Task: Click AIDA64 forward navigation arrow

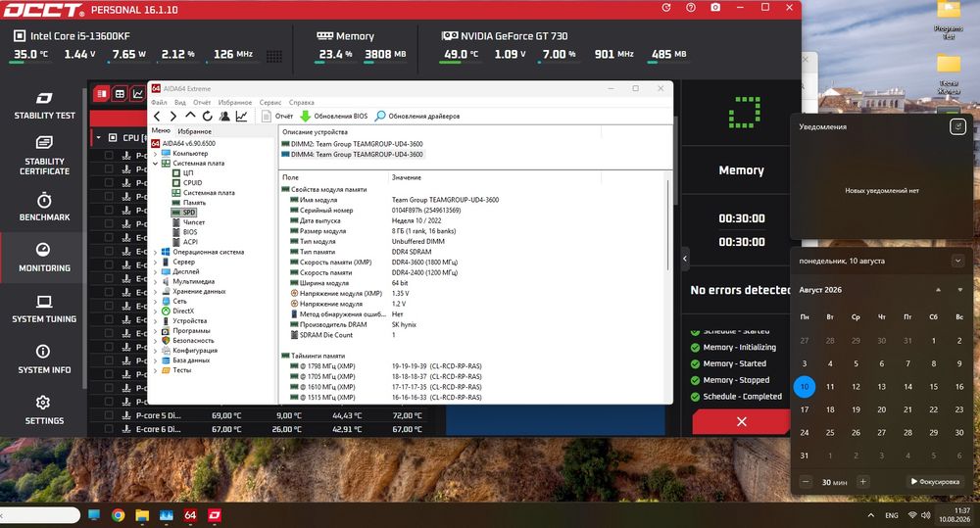Action: 173,117
